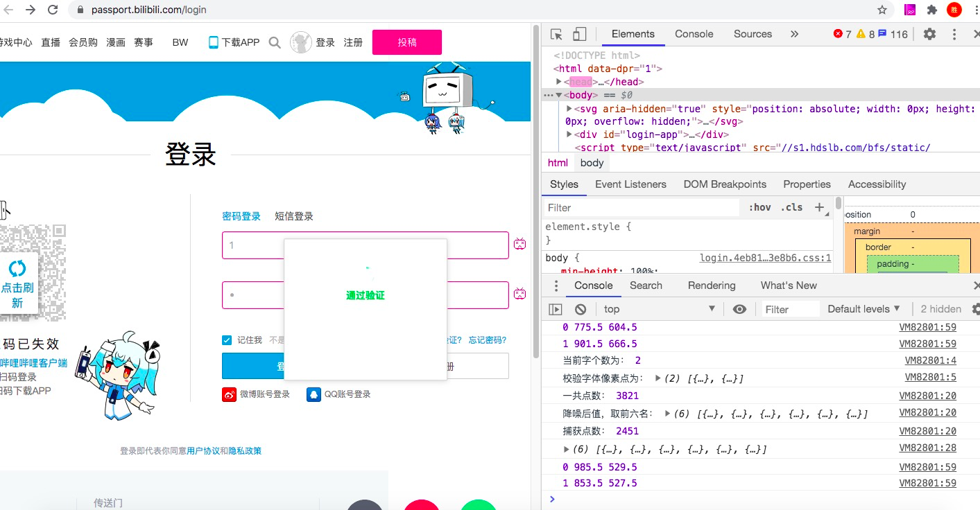Toggle live expression eye icon
Screen dimensions: 980x510
(739, 309)
